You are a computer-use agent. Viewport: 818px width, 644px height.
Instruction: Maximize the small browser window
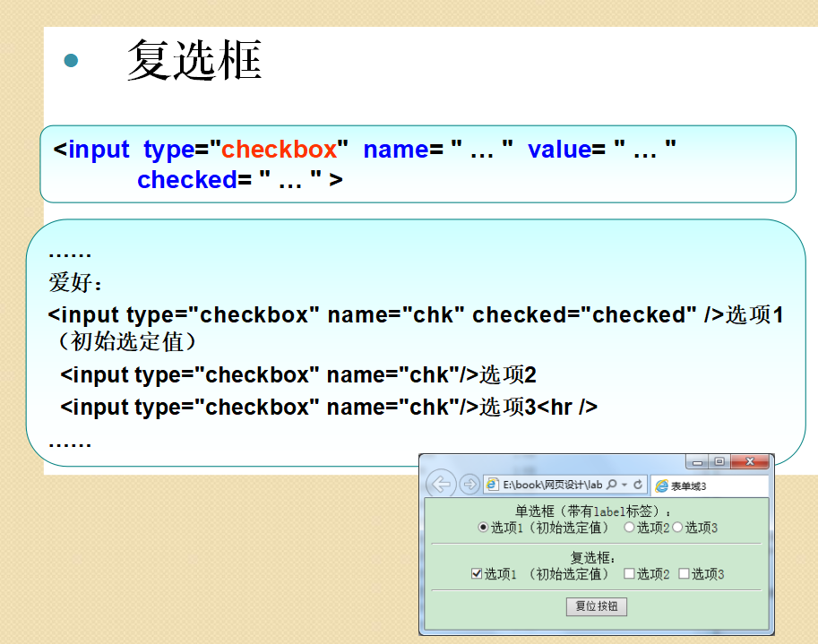click(719, 461)
